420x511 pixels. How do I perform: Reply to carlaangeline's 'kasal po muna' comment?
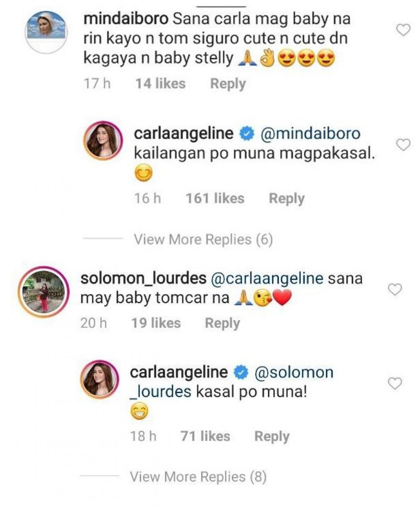[272, 436]
